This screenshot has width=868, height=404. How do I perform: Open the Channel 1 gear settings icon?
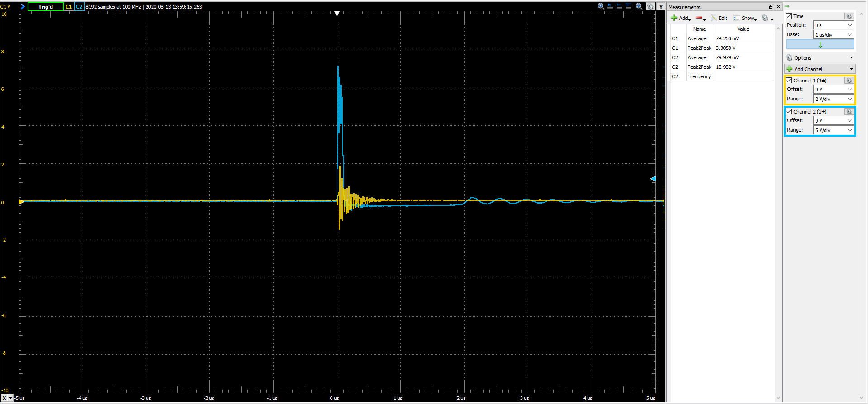click(849, 81)
